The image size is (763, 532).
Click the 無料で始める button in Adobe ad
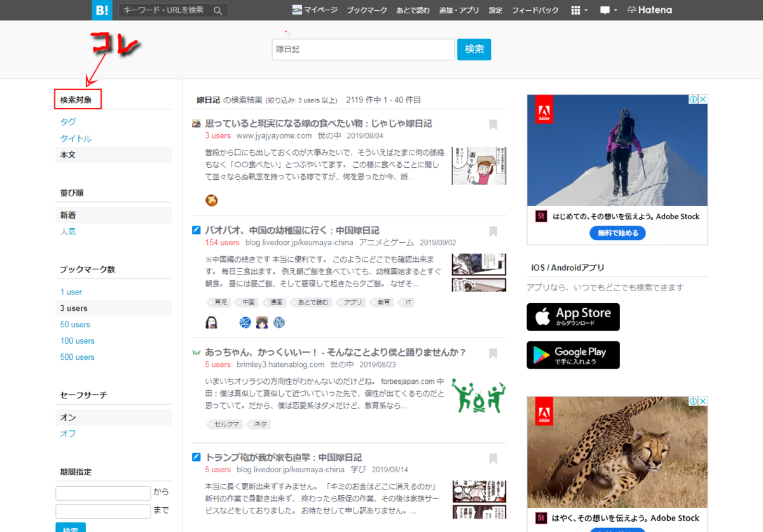[617, 233]
